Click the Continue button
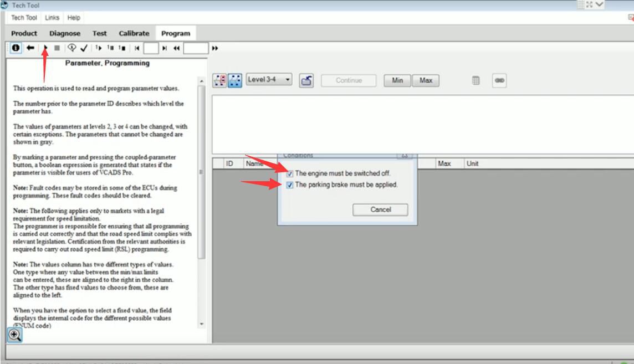634x364 pixels. [349, 80]
